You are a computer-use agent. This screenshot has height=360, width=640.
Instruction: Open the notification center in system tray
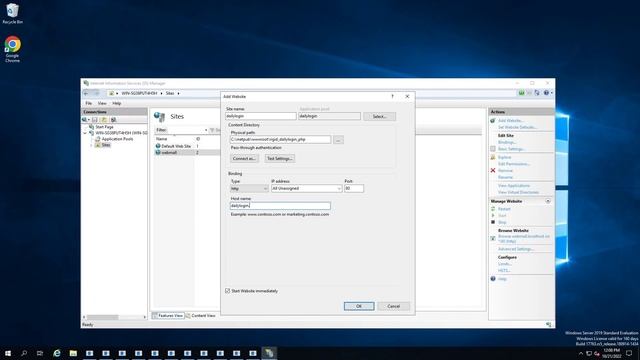tap(629, 353)
